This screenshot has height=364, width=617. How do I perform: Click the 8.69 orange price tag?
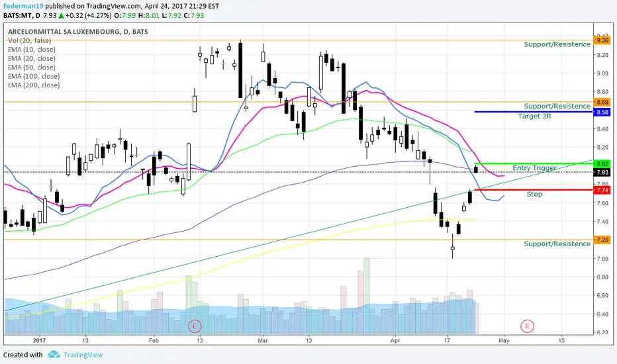pyautogui.click(x=602, y=103)
